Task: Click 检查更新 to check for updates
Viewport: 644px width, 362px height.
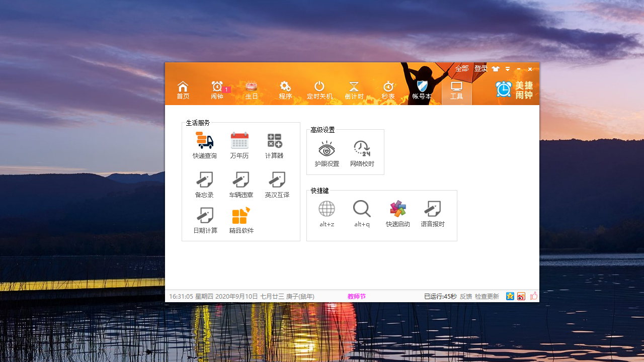Action: (x=486, y=296)
